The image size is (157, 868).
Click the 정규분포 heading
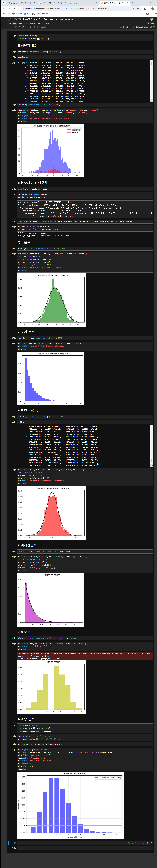[24, 242]
